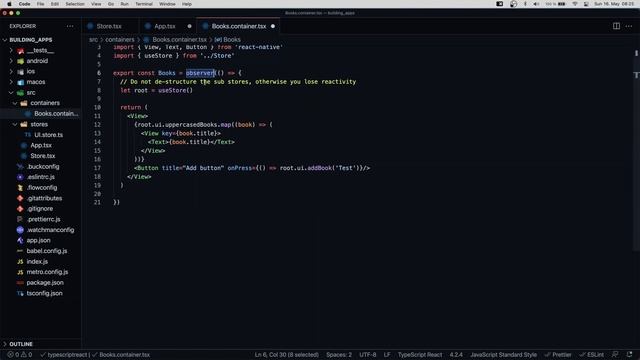The image size is (640, 360).
Task: Open the app.json file
Action: (38, 240)
